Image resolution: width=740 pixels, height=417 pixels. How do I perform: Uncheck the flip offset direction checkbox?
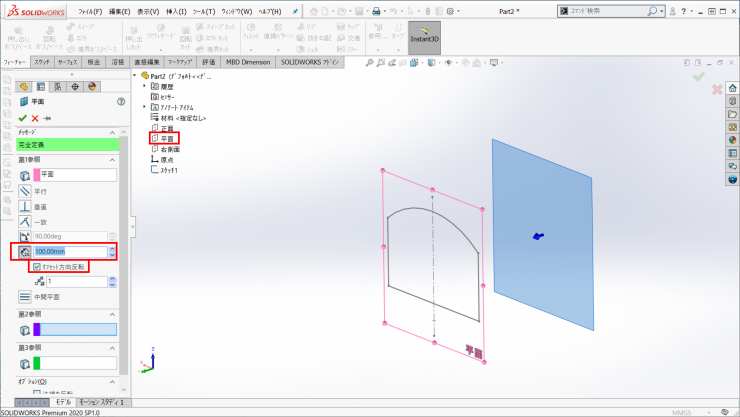[x=37, y=267]
